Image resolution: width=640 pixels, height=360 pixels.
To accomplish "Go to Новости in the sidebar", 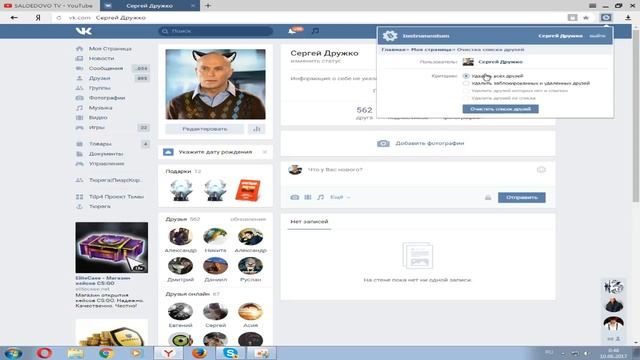I will 101,58.
